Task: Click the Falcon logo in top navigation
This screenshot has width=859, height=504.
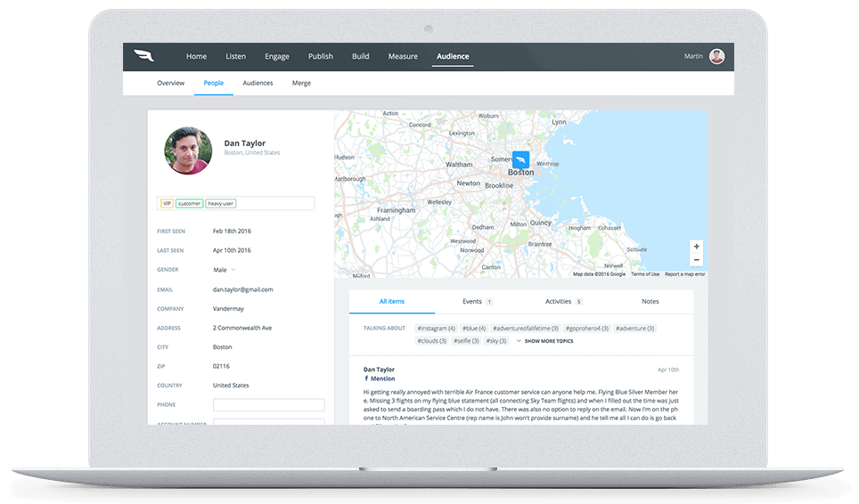Action: pyautogui.click(x=144, y=56)
